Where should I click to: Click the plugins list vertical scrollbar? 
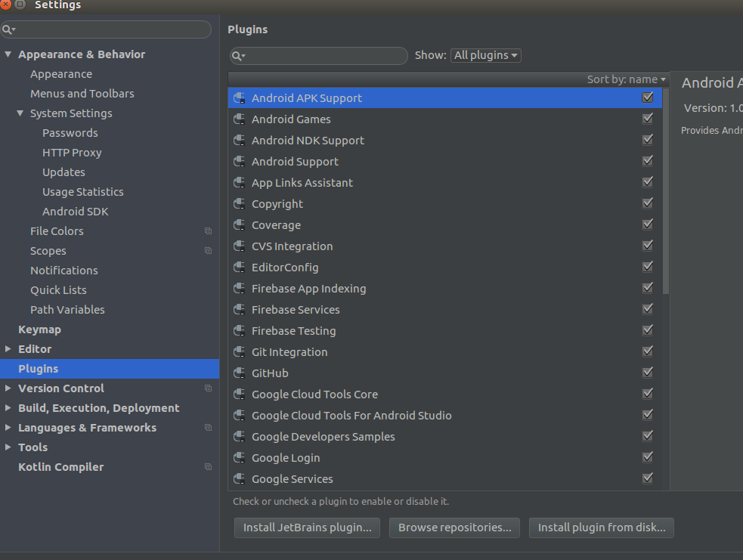point(666,191)
